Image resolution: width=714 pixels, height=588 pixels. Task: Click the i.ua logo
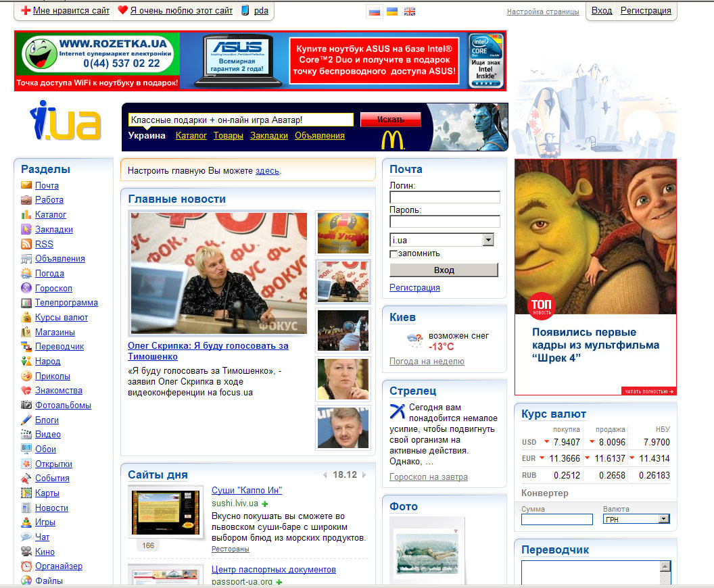pos(65,122)
